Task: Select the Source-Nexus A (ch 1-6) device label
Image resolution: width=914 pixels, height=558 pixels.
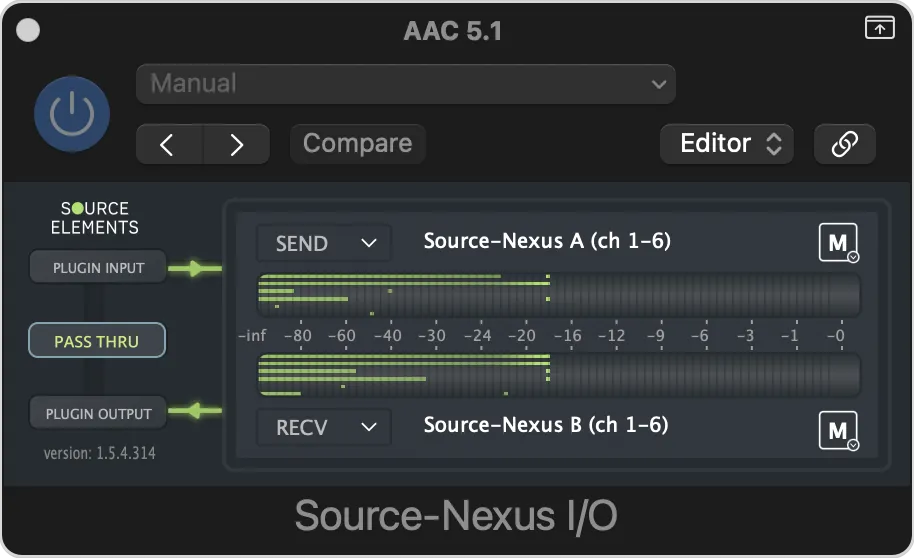Action: click(x=547, y=241)
